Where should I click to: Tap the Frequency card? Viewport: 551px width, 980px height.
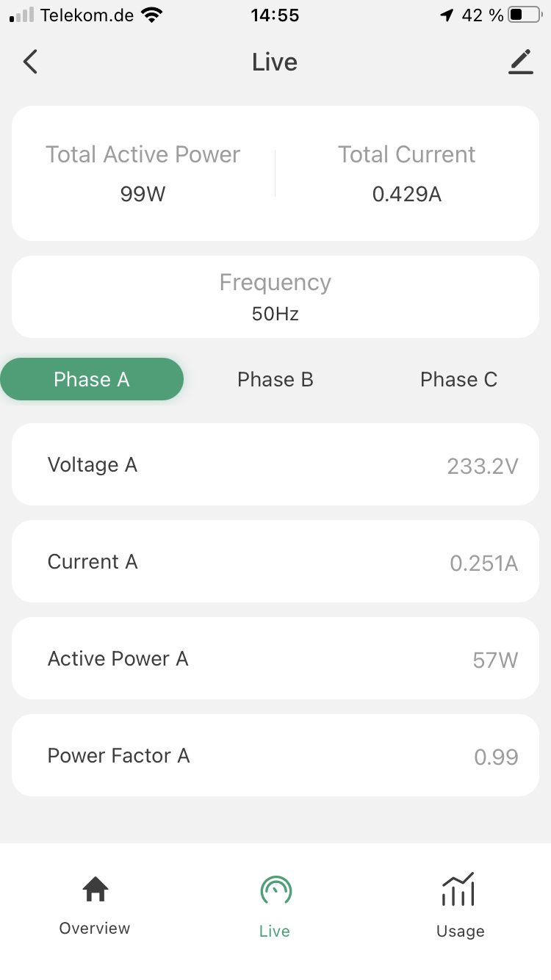tap(275, 297)
